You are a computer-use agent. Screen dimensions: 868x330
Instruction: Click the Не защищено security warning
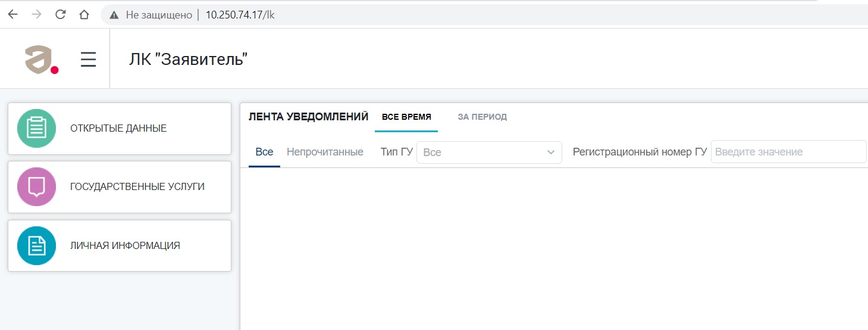tap(151, 15)
